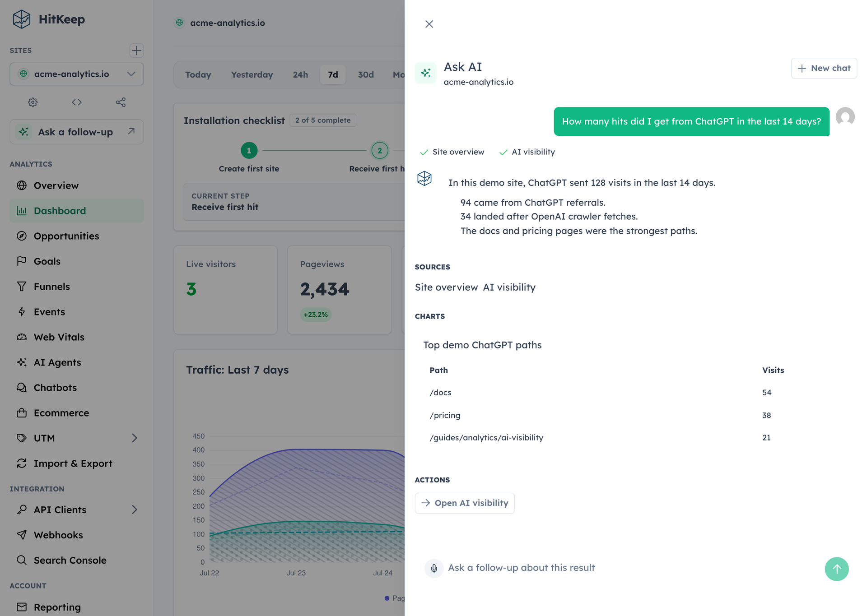Start a New chat

[x=824, y=69]
